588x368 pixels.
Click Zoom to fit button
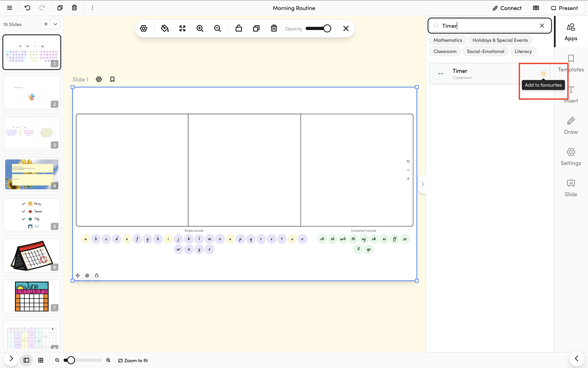pyautogui.click(x=133, y=360)
